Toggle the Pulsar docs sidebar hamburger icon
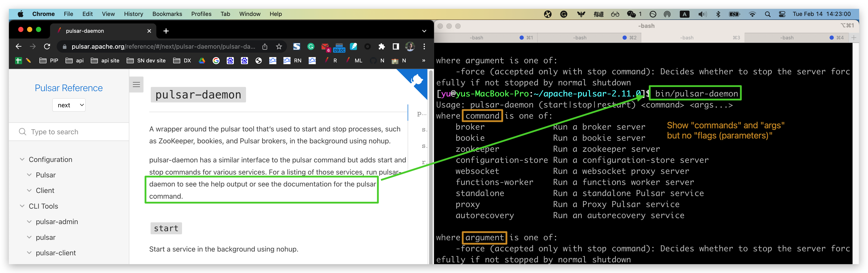868x273 pixels. pyautogui.click(x=136, y=85)
